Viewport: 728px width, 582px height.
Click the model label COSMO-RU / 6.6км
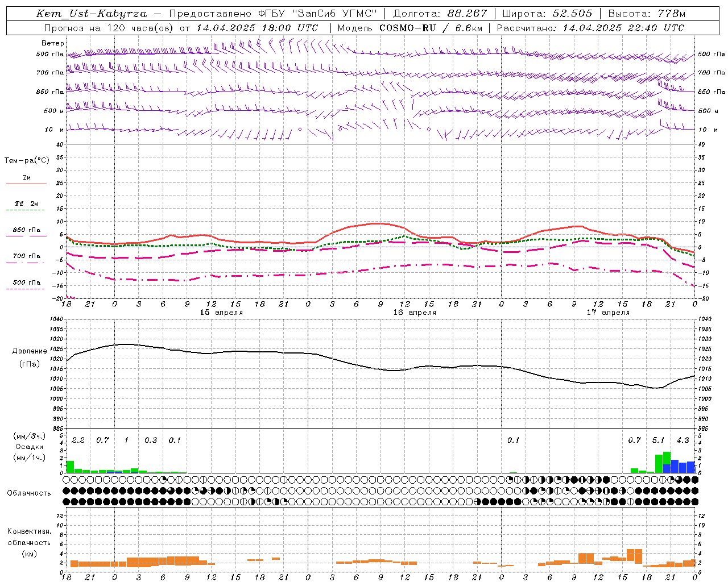tap(431, 28)
